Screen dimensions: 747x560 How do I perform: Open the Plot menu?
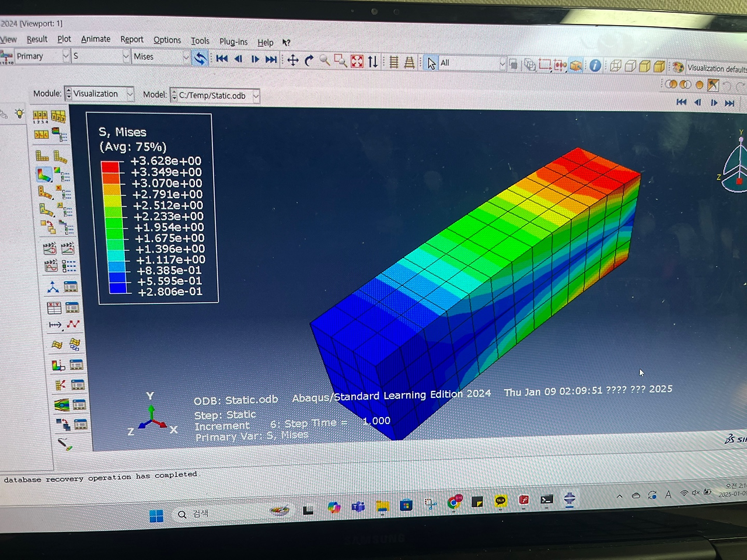click(64, 39)
